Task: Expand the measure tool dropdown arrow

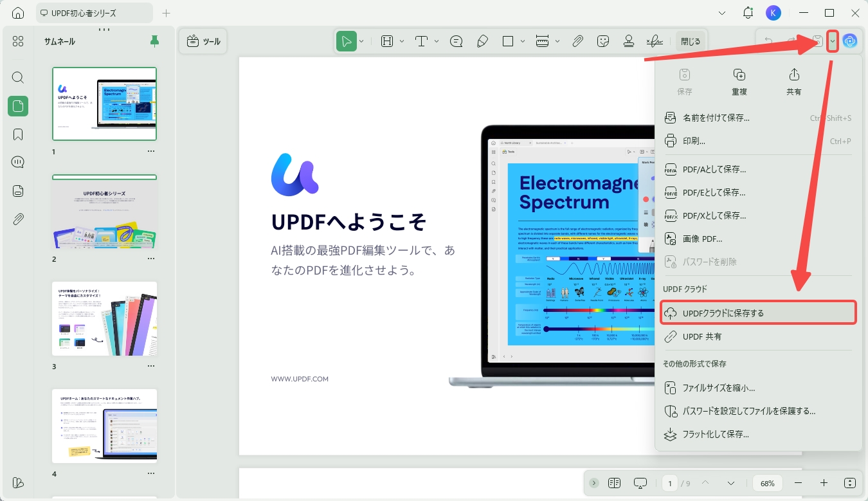Action: click(x=557, y=41)
